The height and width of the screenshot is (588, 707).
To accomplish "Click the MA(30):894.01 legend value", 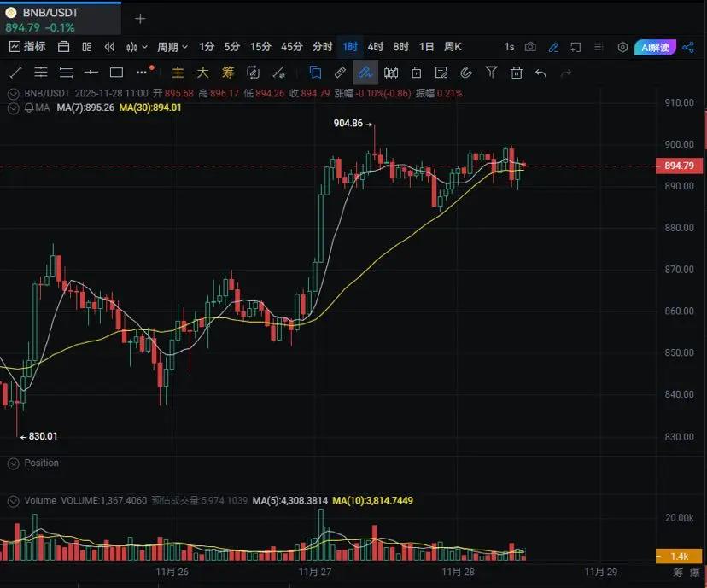I will coord(150,108).
